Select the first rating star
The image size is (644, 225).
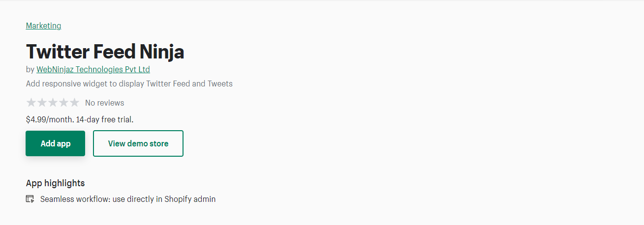point(31,103)
